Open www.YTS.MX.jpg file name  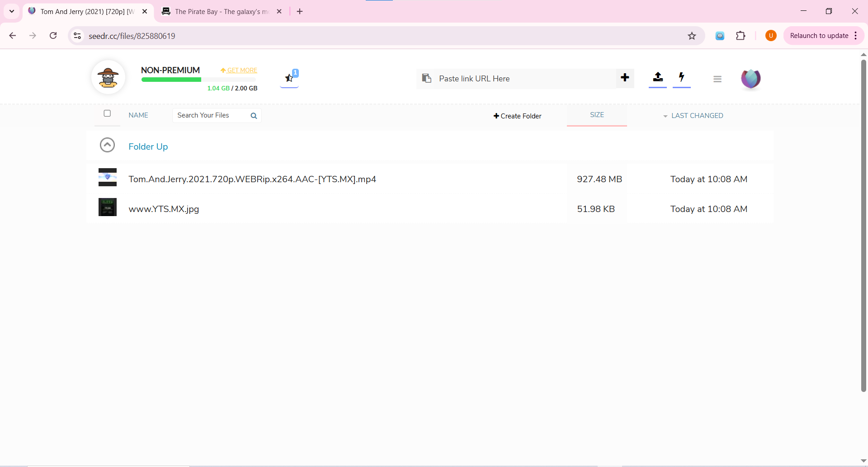pyautogui.click(x=164, y=209)
